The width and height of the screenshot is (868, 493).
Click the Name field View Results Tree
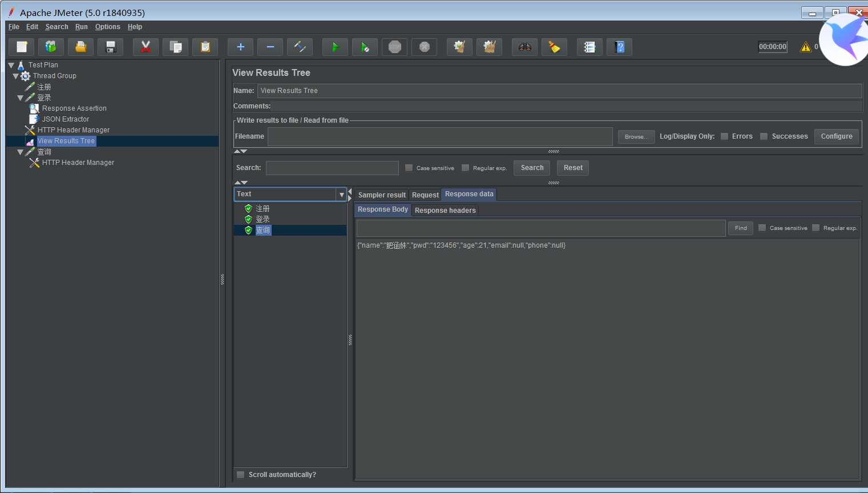click(x=559, y=91)
